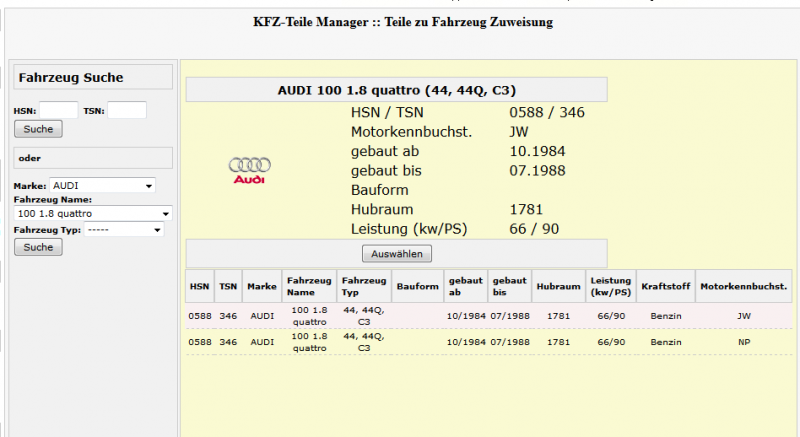Click the Audi logo image
The height and width of the screenshot is (437, 800).
coord(249,171)
